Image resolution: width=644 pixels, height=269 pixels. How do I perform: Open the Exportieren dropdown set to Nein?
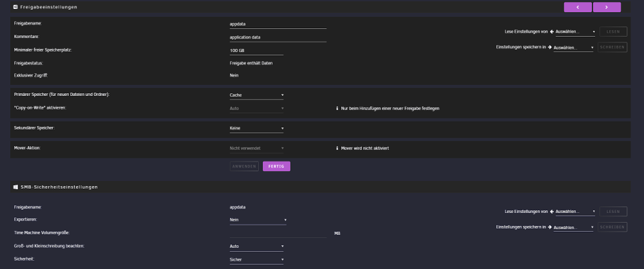258,219
